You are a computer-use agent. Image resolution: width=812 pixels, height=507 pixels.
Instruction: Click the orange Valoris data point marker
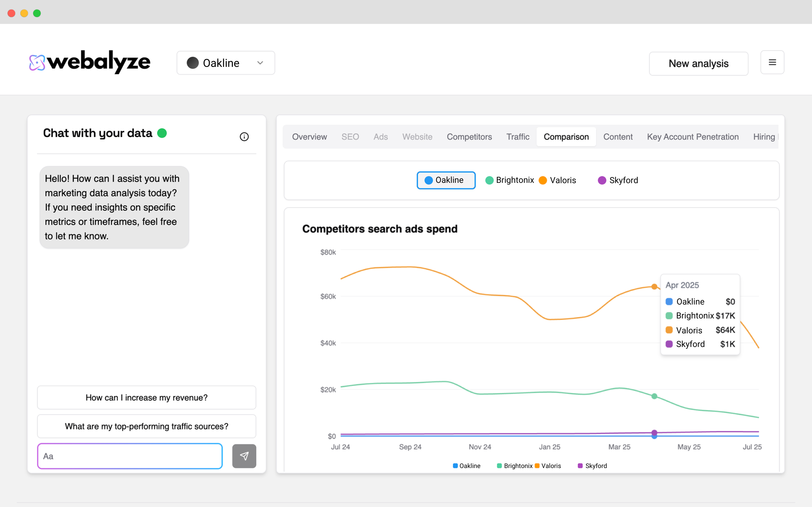(654, 287)
